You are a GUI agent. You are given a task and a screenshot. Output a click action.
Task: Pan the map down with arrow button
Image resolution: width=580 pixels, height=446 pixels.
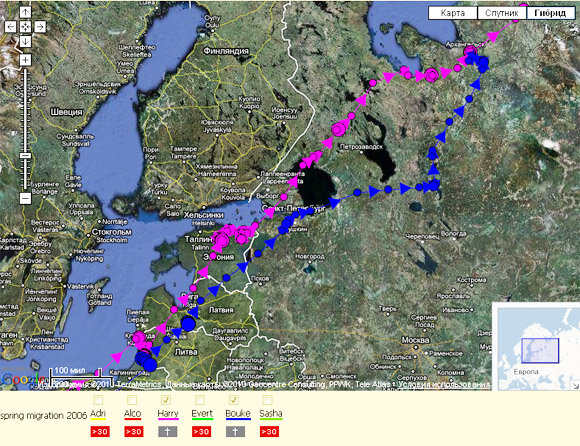click(x=25, y=41)
